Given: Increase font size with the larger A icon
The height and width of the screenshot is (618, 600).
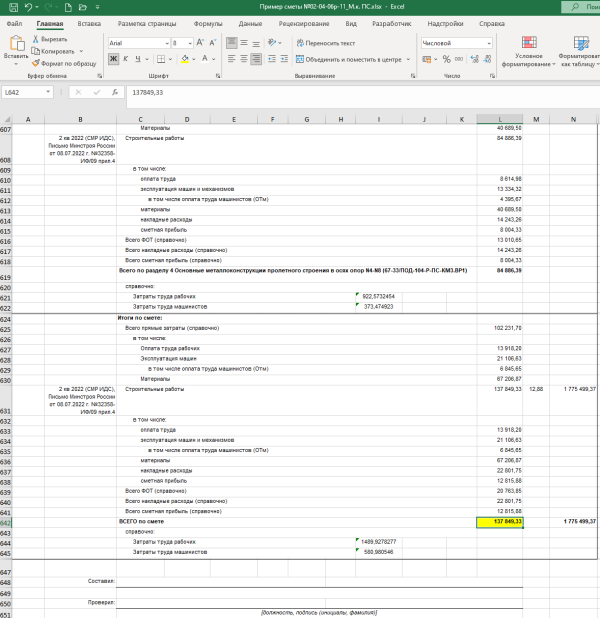Looking at the screenshot, I should pos(201,44).
